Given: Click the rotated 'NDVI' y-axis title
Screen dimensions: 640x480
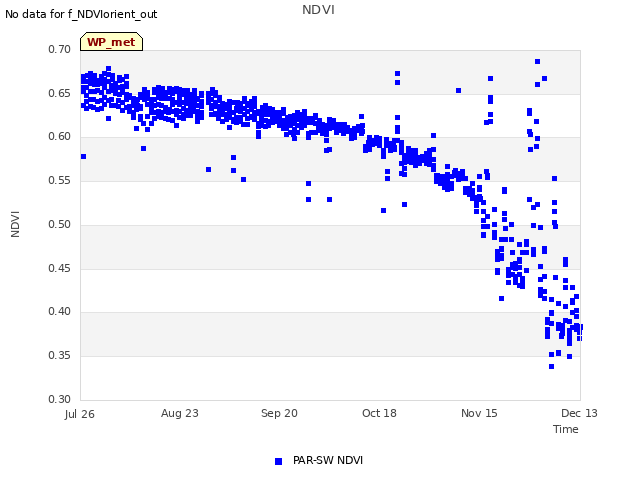Looking at the screenshot, I should tap(15, 224).
